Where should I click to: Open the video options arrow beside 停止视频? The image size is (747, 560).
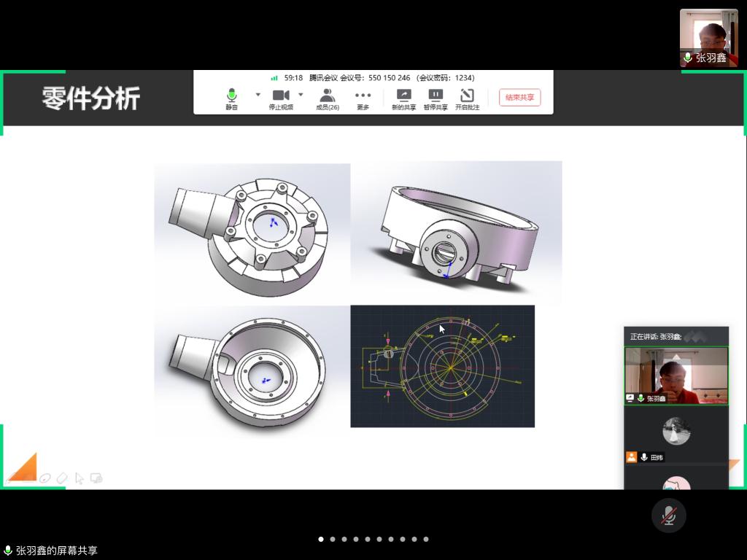[x=301, y=95]
